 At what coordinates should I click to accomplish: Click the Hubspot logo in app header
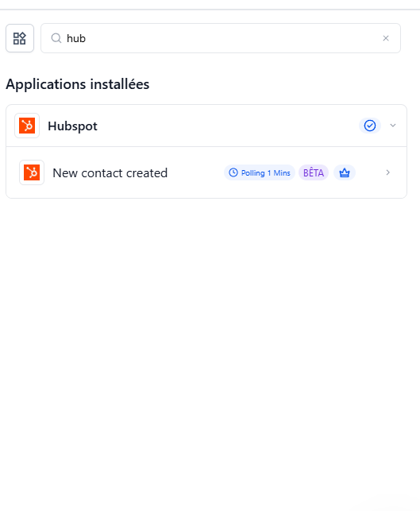coord(27,126)
